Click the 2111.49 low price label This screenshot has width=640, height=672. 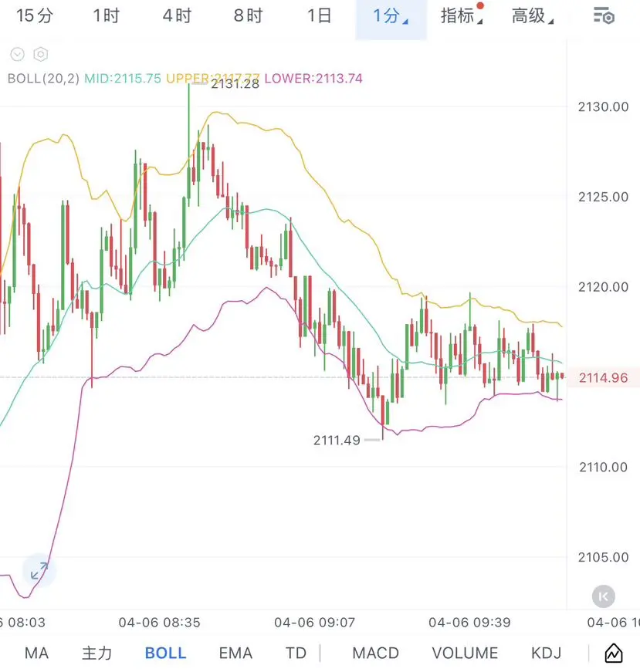(x=337, y=440)
